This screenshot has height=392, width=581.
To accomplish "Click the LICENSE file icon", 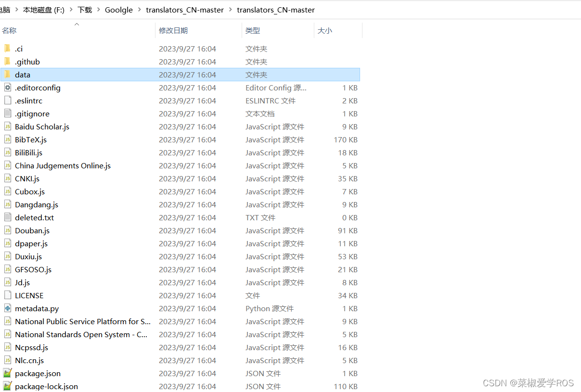I will 7,295.
